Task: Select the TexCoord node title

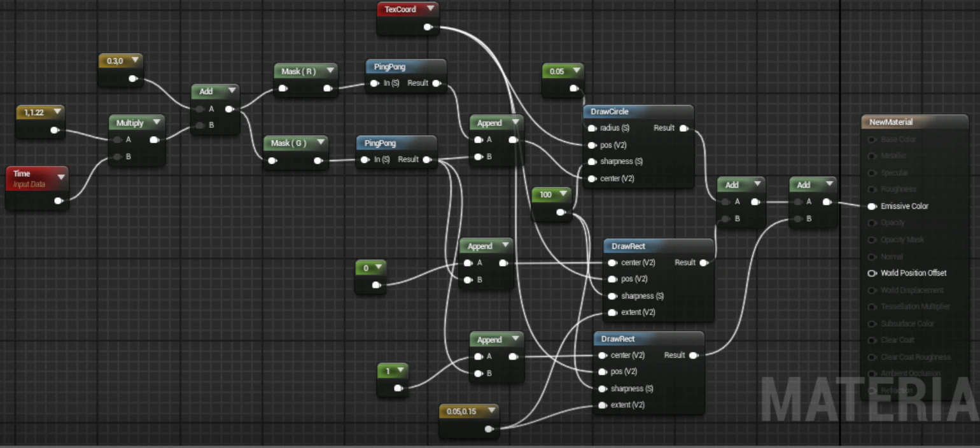Action: [x=400, y=10]
